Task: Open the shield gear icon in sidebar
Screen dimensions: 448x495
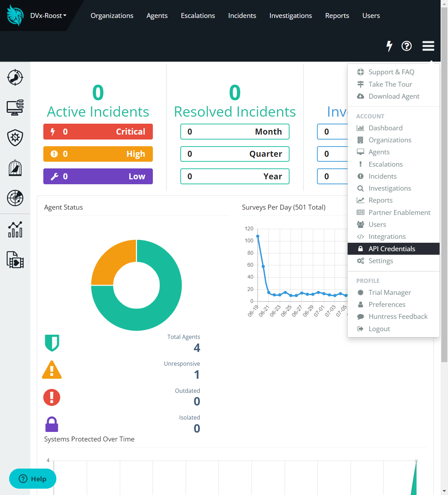Action: pos(15,137)
